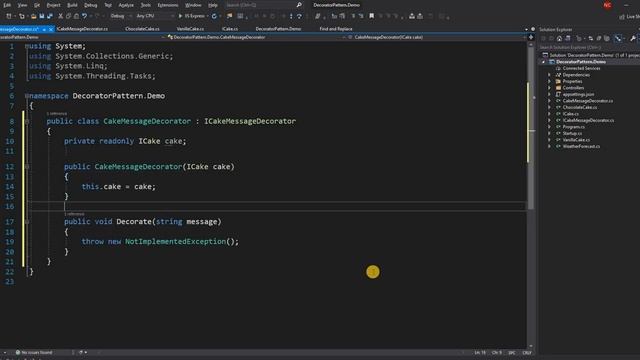640x360 pixels.
Task: Click the split editor icon above the scrollbar
Action: pyautogui.click(x=531, y=37)
